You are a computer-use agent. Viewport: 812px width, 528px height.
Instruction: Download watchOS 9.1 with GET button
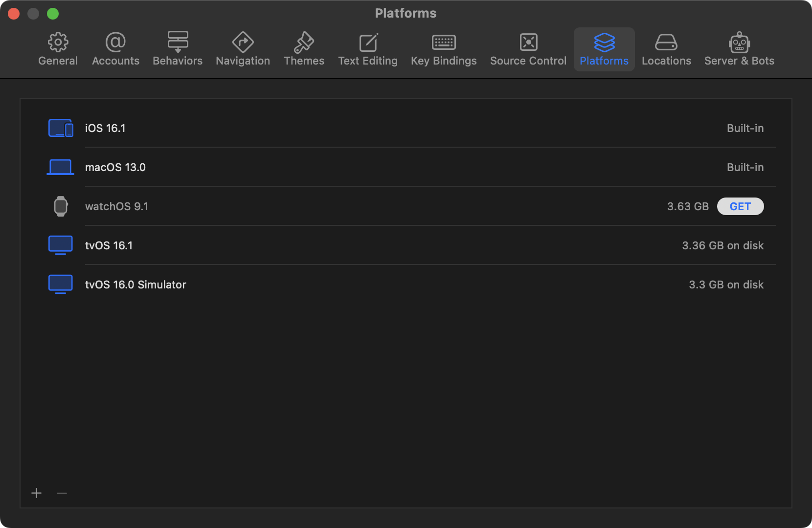tap(740, 206)
